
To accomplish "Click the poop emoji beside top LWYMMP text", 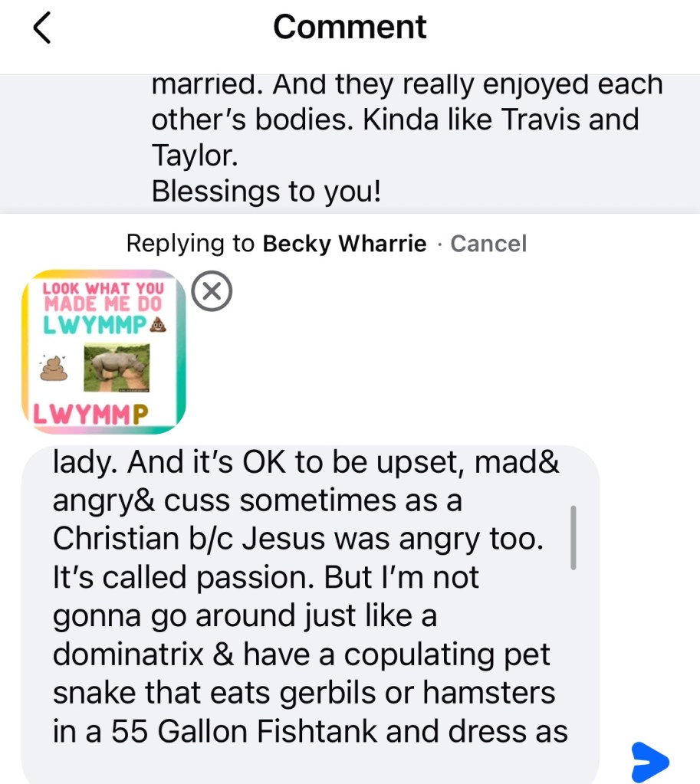I will pos(158,325).
